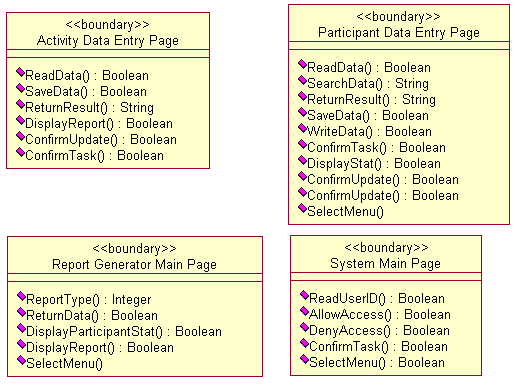The height and width of the screenshot is (389, 515).
Task: Click the <<boundary>> stereotype above Participant Data Entry Page
Action: click(x=399, y=17)
